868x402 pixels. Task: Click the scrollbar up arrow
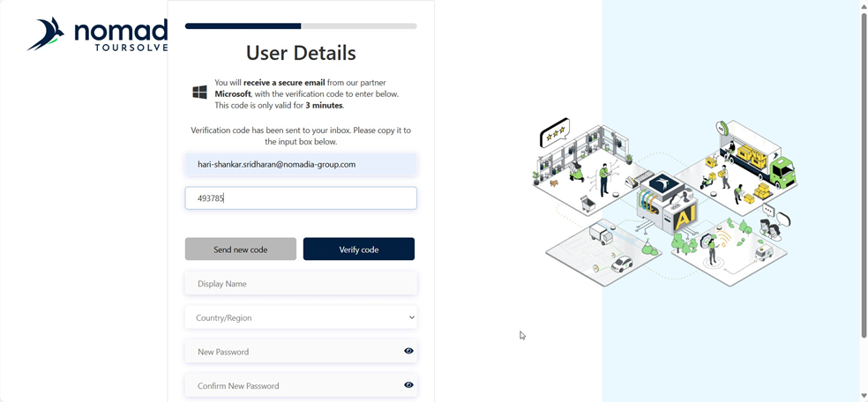click(x=864, y=6)
